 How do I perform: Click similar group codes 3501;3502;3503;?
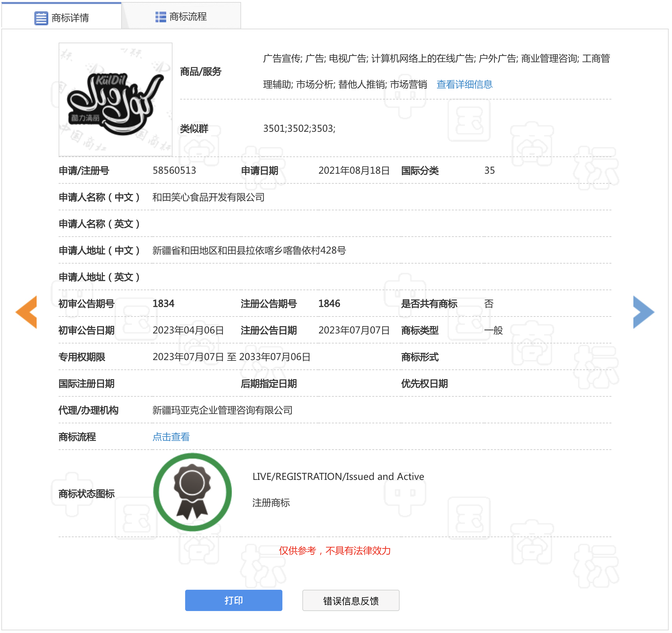coord(299,128)
